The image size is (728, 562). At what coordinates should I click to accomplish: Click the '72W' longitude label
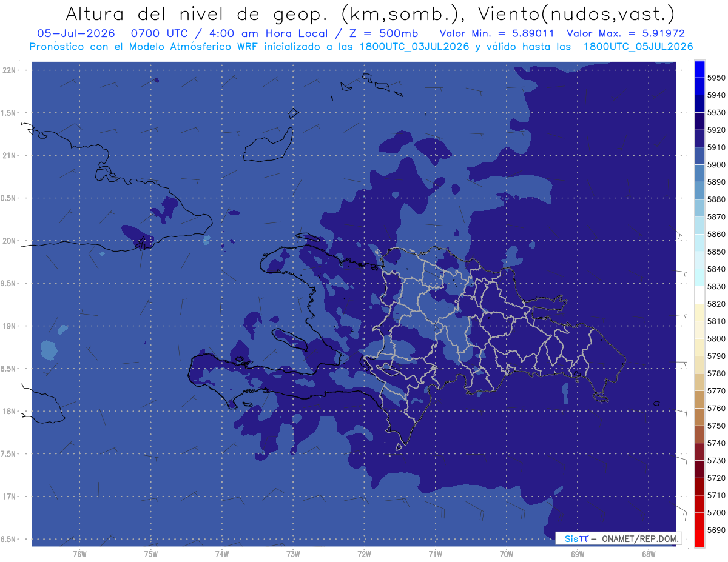pyautogui.click(x=364, y=554)
